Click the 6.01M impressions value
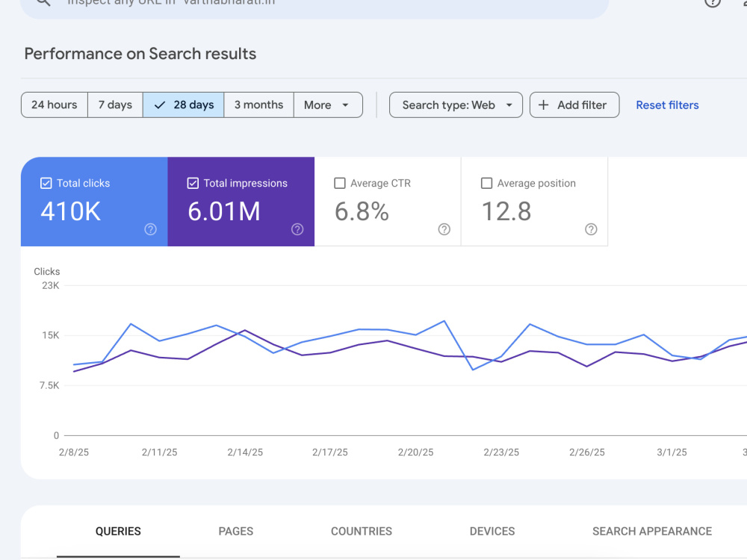This screenshot has width=747, height=560. [x=224, y=211]
